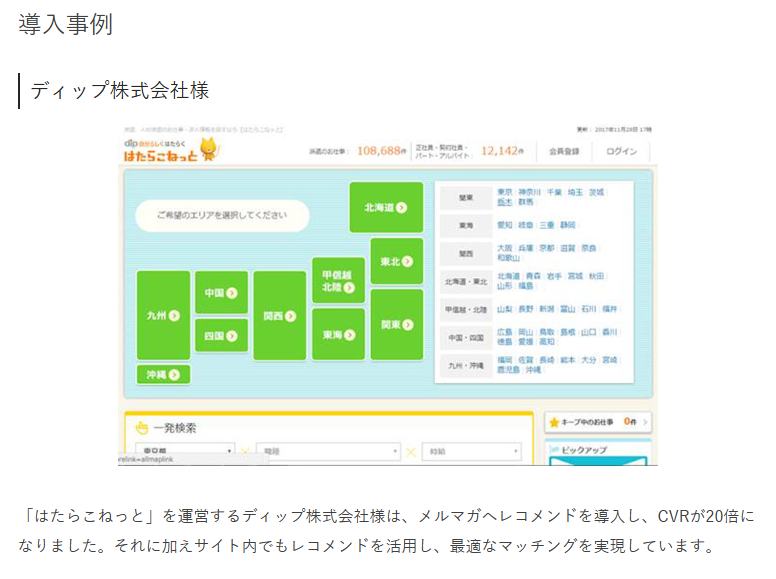Select the 関東 region tile
This screenshot has width=776, height=579.
click(396, 324)
